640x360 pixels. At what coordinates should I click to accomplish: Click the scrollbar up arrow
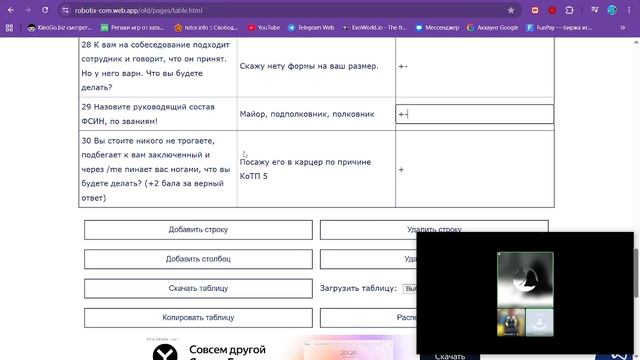tap(636, 42)
